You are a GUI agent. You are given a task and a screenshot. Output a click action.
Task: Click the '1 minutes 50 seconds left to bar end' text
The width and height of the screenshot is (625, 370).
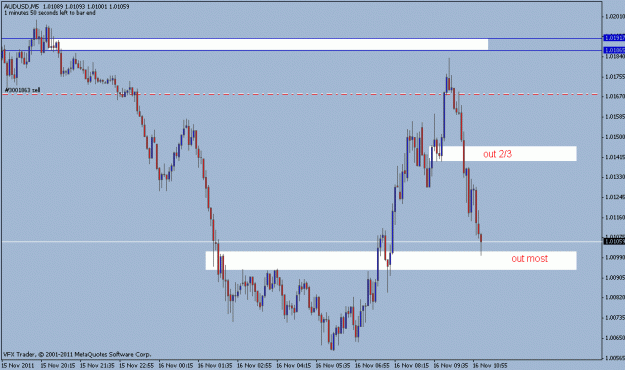pos(50,13)
